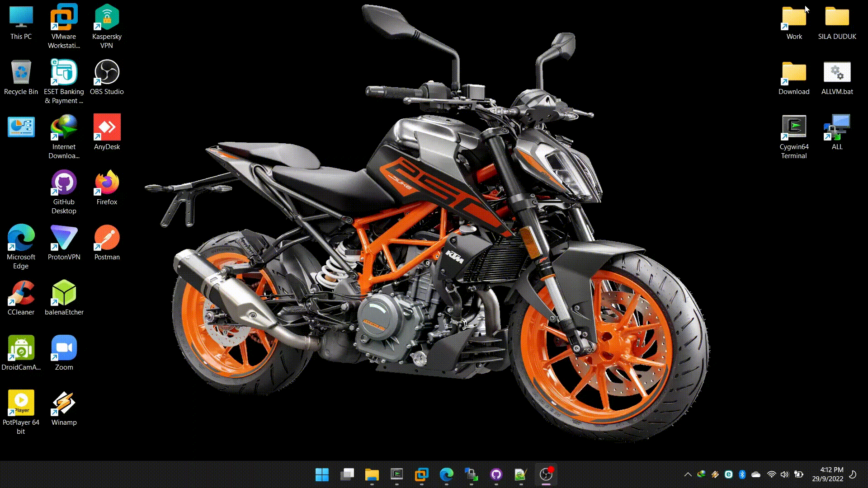The image size is (868, 488).
Task: Click the Wi-Fi network tray icon
Action: tap(772, 474)
